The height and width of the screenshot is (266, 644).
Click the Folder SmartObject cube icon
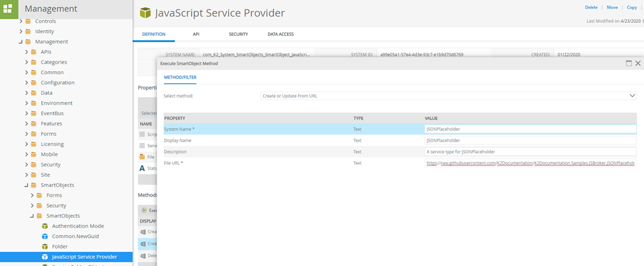(x=45, y=247)
